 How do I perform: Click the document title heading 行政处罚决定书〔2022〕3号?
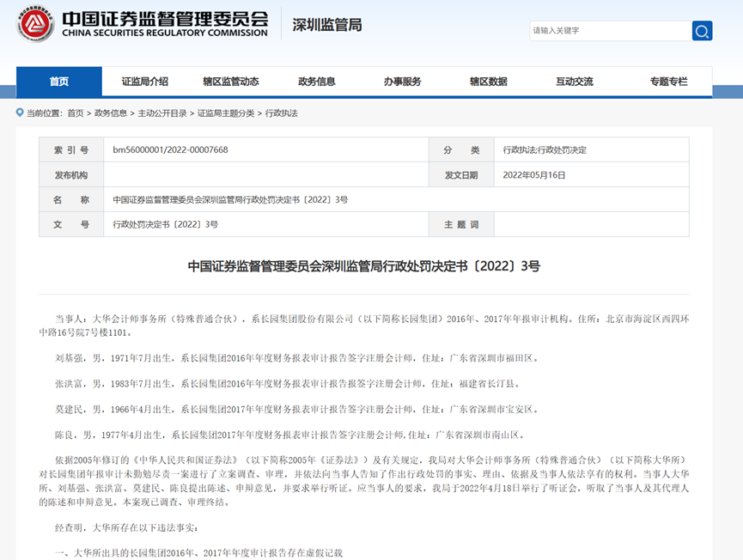[364, 266]
